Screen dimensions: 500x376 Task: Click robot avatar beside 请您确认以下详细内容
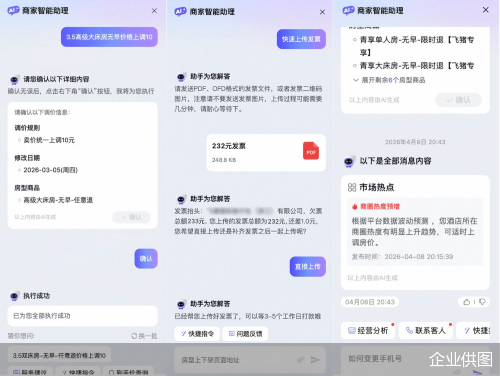point(14,80)
